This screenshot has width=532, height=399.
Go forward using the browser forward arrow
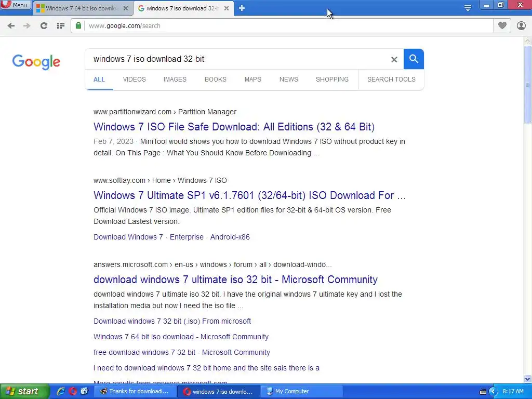(27, 26)
